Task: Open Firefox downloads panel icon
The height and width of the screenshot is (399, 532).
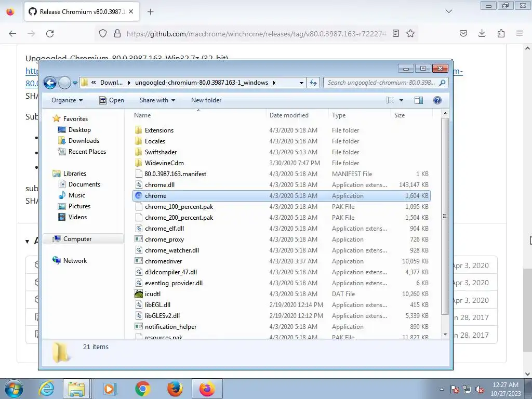Action: pyautogui.click(x=482, y=33)
